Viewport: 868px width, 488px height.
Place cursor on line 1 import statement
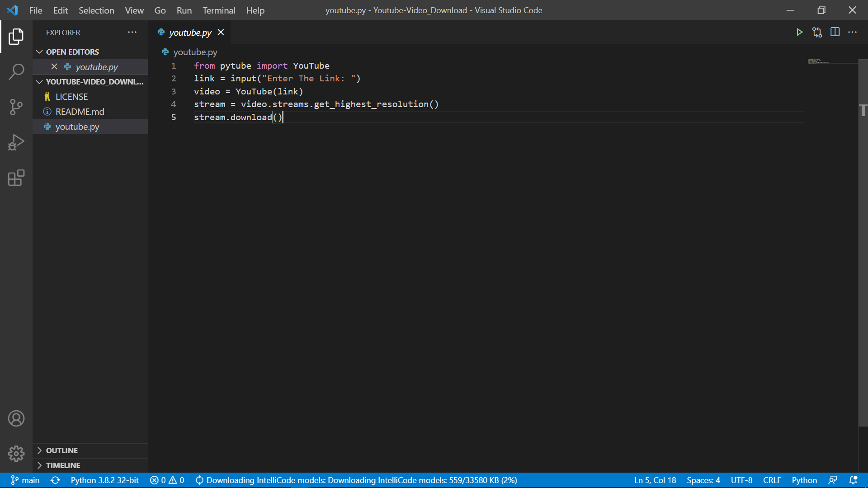(262, 66)
